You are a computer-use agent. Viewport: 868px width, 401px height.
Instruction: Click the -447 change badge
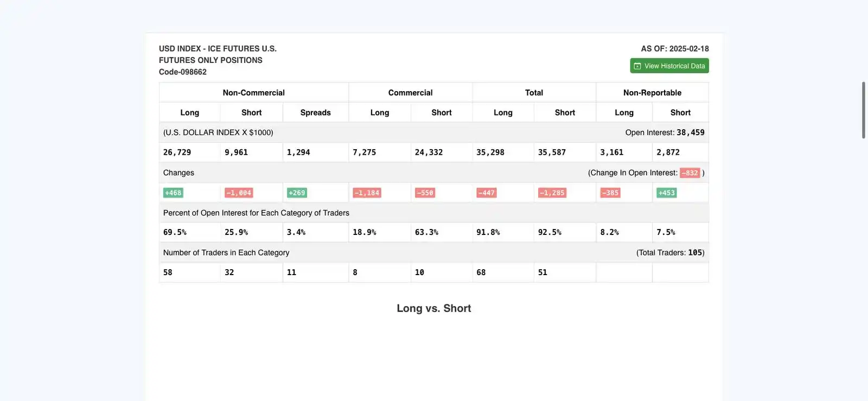[487, 193]
